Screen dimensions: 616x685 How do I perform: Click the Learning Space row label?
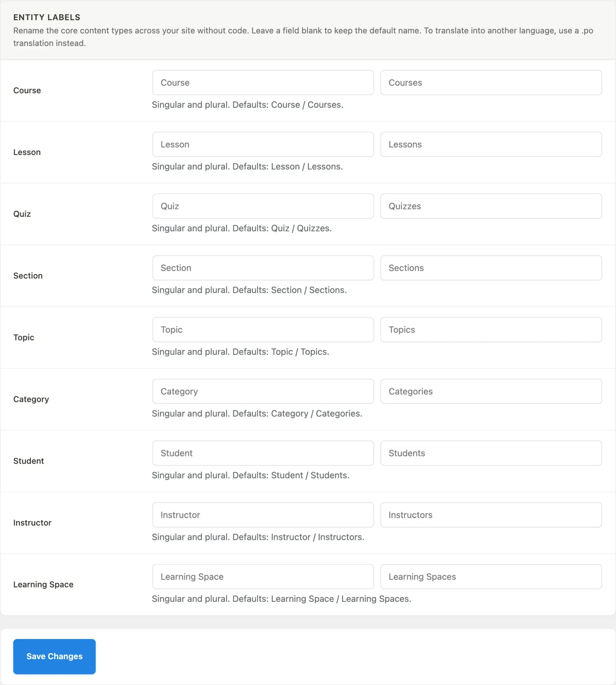(x=43, y=585)
